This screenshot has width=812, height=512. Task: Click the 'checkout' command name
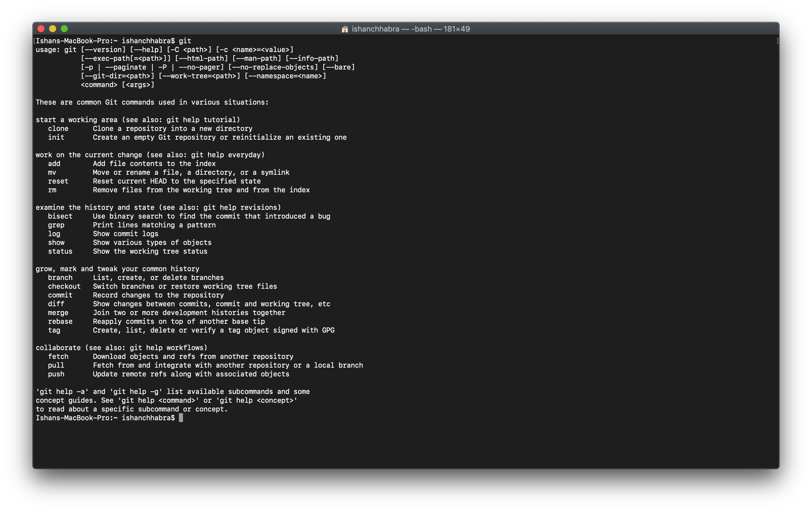point(64,286)
